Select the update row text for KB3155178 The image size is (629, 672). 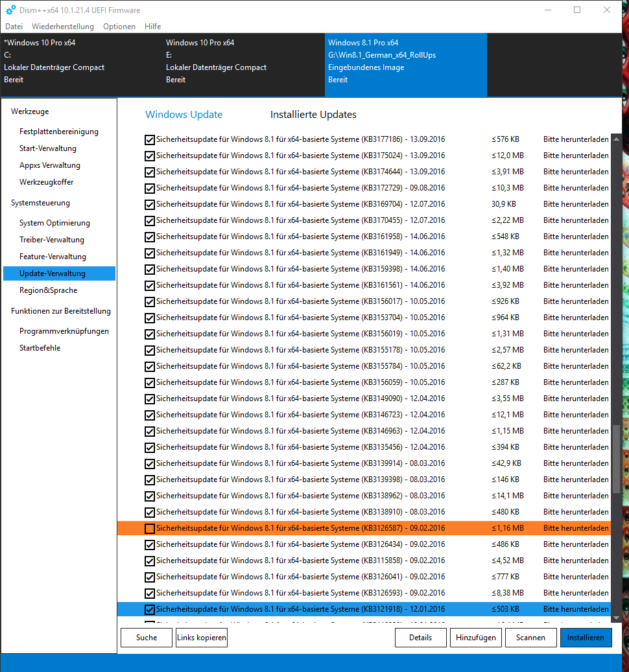(x=301, y=350)
